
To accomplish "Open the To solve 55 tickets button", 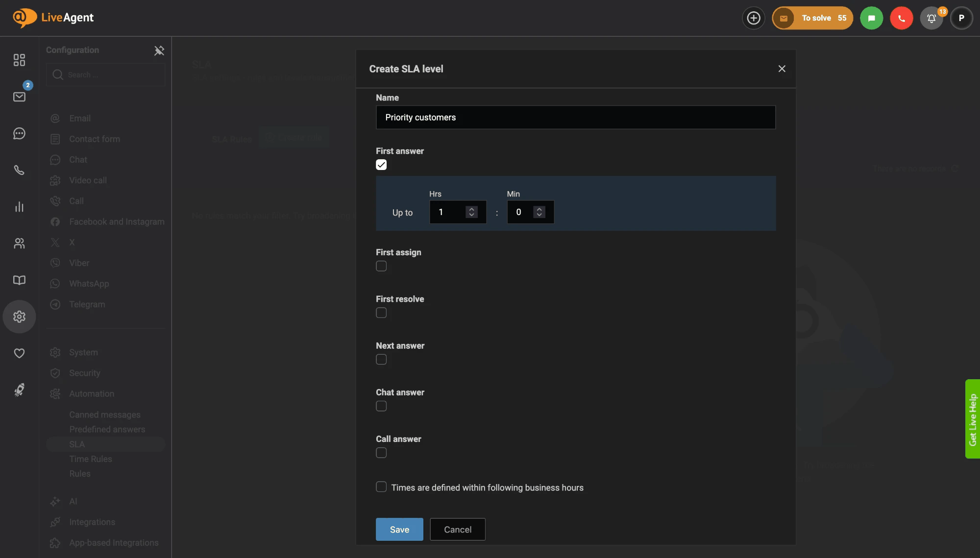I will coord(812,18).
